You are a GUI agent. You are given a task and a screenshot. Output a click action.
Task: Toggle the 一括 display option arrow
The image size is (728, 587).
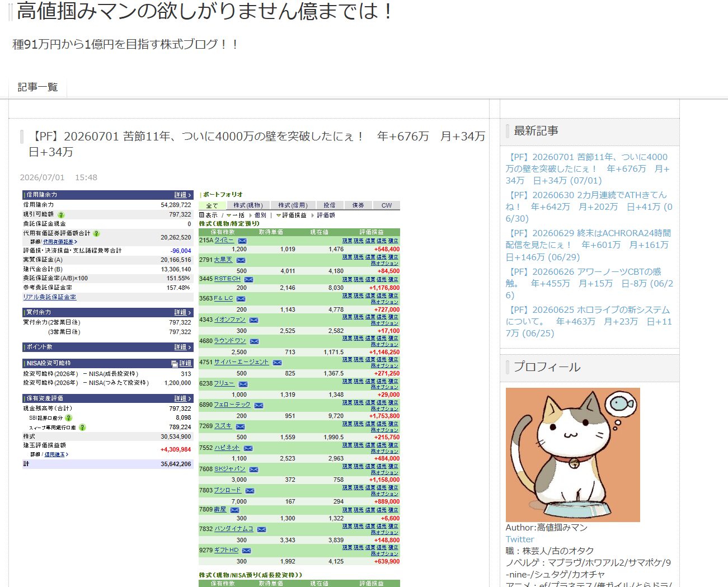228,215
